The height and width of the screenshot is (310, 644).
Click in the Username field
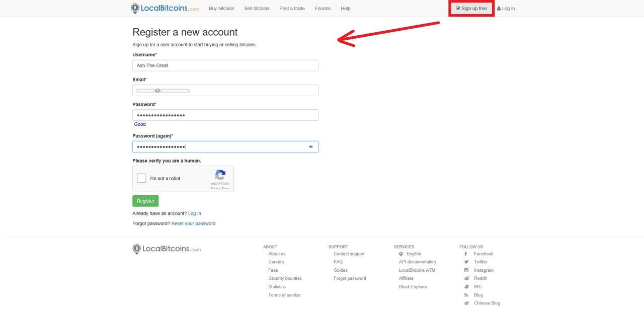(x=225, y=65)
